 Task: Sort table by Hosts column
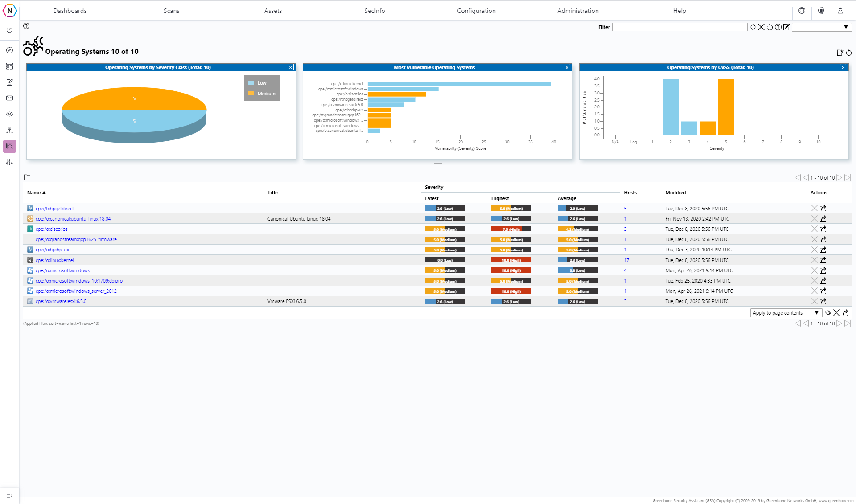[630, 193]
